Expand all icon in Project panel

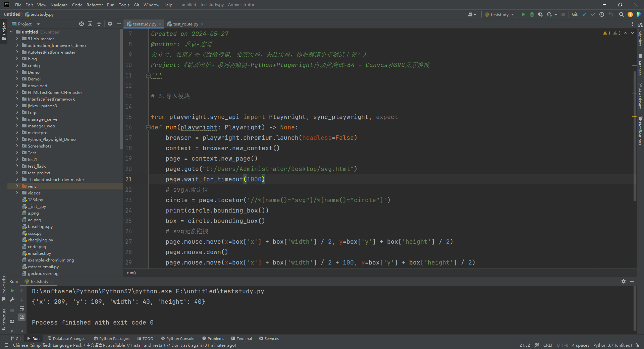coord(90,24)
